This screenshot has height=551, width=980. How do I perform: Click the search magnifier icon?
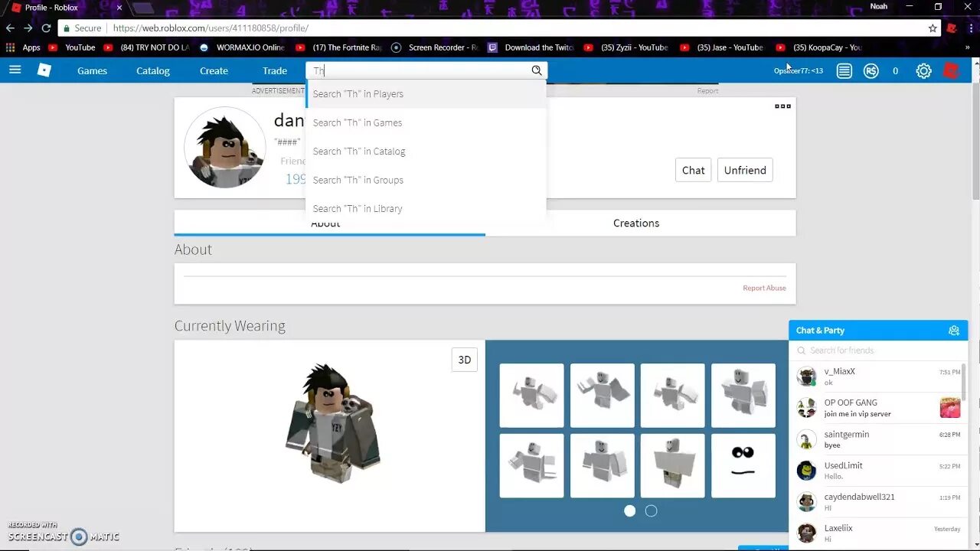(537, 70)
